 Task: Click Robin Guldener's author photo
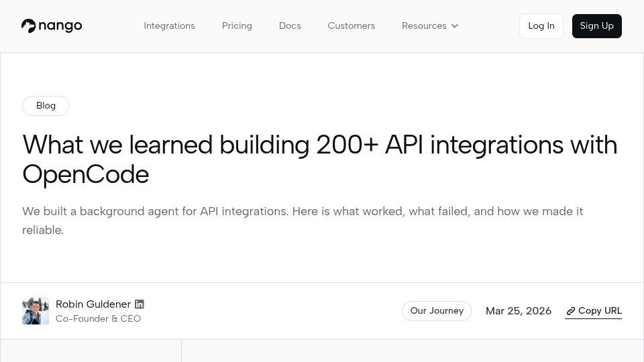(x=36, y=311)
